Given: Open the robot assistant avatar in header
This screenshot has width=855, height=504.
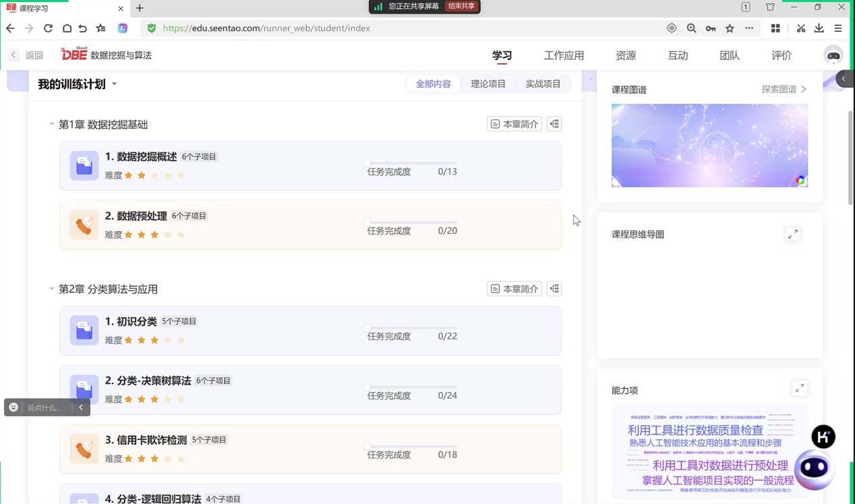Looking at the screenshot, I should coord(833,55).
